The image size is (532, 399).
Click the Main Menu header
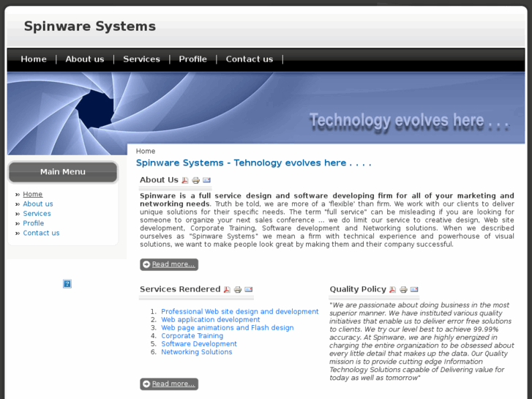click(x=63, y=172)
